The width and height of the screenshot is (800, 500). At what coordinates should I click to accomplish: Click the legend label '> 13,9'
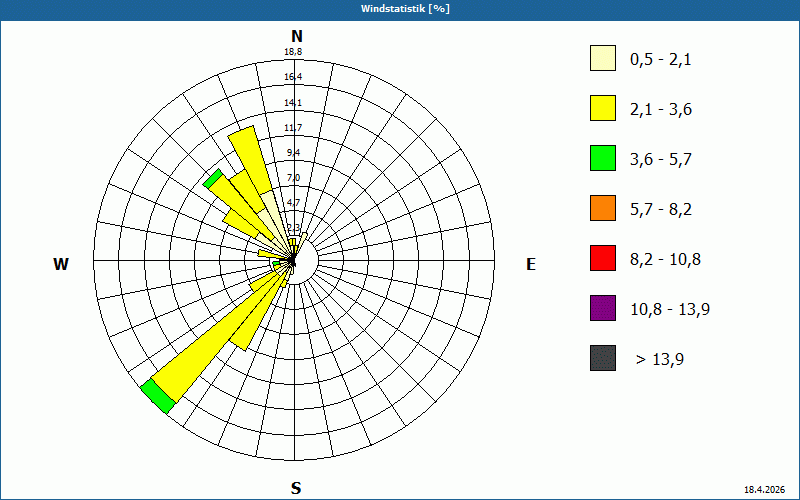coord(660,360)
